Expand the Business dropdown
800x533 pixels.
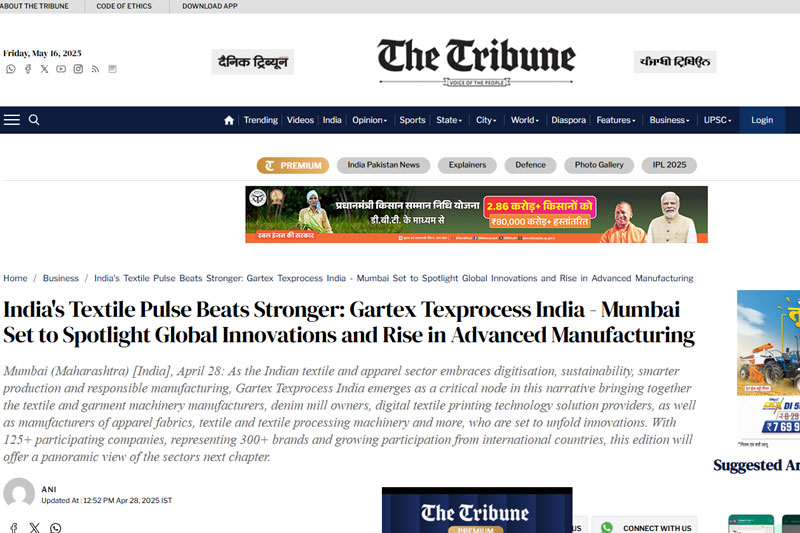[x=669, y=120]
